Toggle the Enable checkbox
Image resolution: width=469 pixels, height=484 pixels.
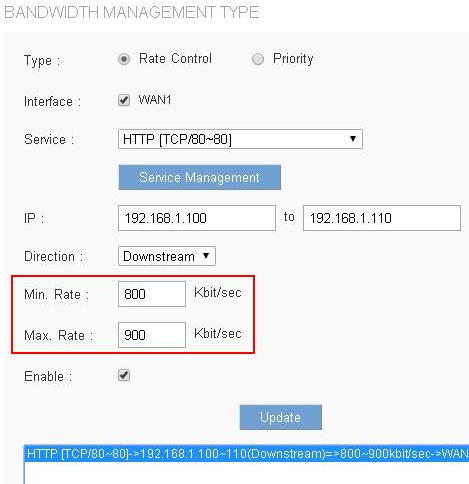click(x=124, y=375)
